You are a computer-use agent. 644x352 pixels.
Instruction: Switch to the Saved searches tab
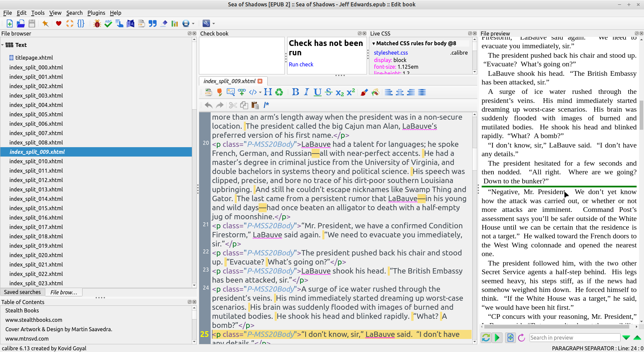coord(22,292)
